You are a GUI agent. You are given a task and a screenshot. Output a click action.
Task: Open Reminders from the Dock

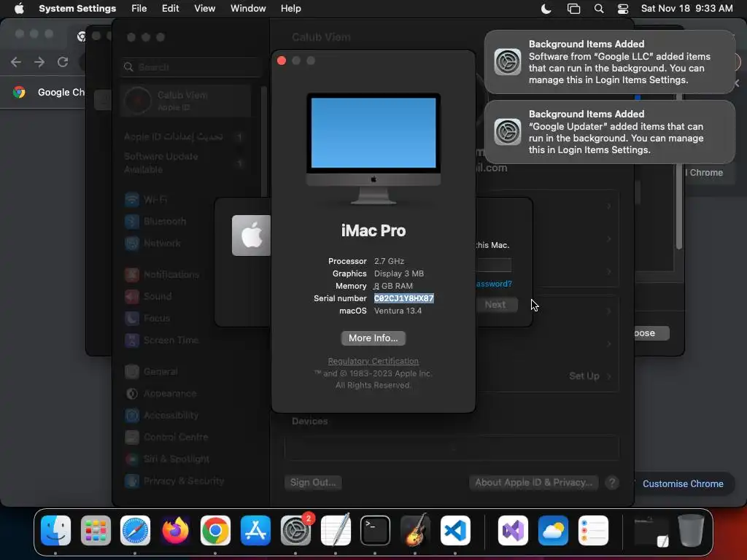click(x=593, y=530)
